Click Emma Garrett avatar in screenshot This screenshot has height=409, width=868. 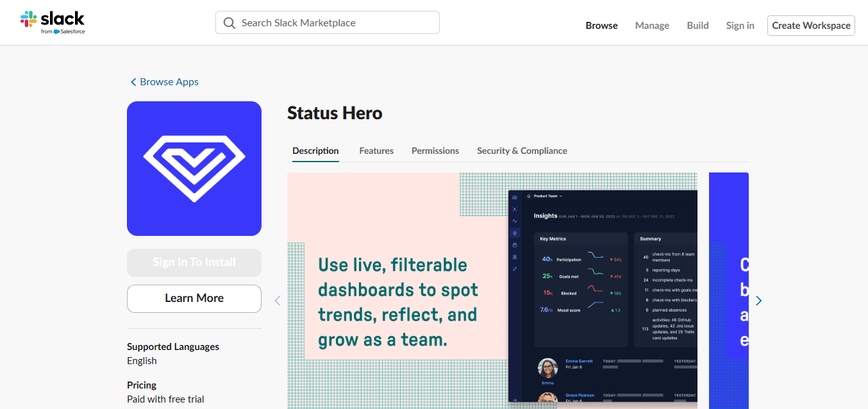coord(547,368)
